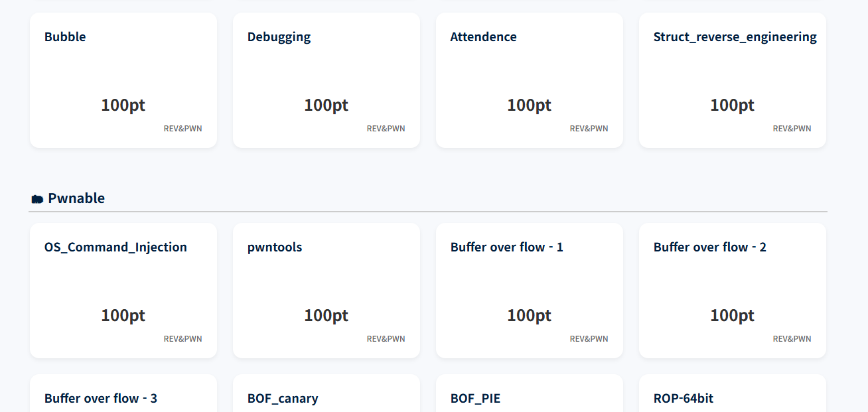868x412 pixels.
Task: Click the REV&PWN tag on Attendence card
Action: pyautogui.click(x=589, y=129)
